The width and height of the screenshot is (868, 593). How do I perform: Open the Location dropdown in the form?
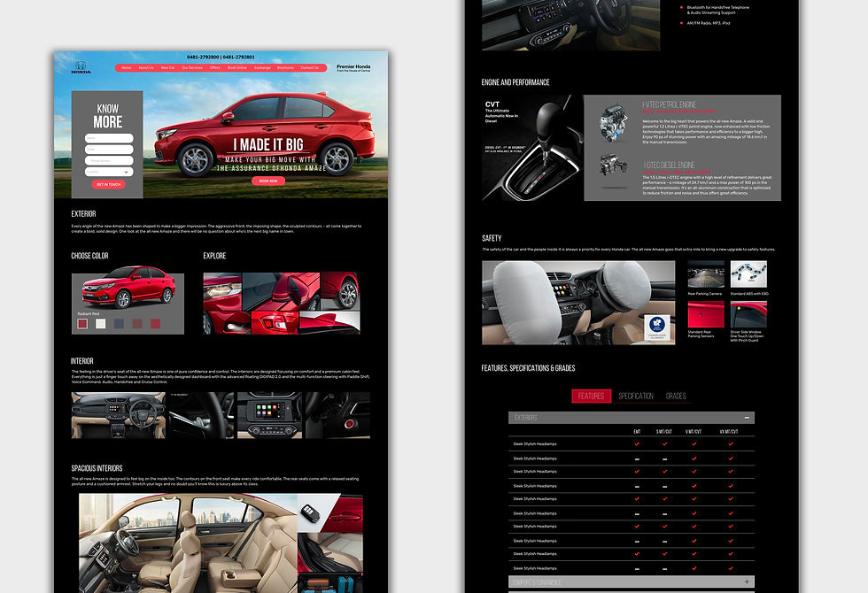click(x=109, y=172)
